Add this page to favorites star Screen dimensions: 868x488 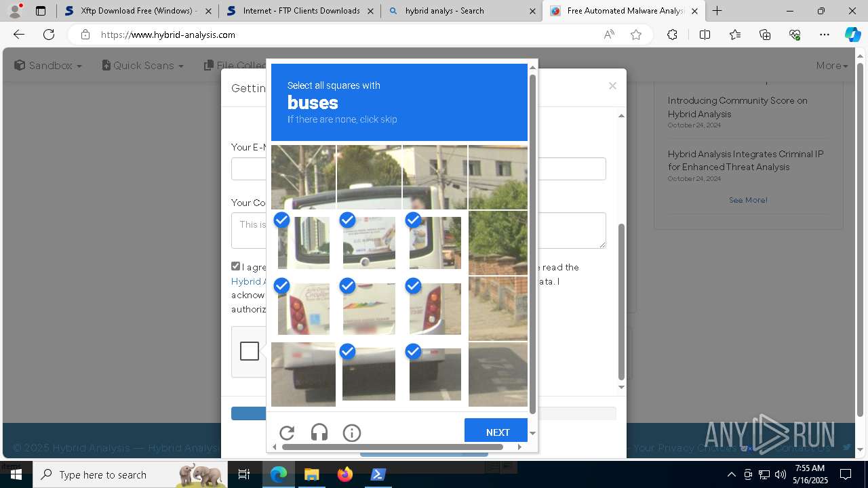click(636, 35)
